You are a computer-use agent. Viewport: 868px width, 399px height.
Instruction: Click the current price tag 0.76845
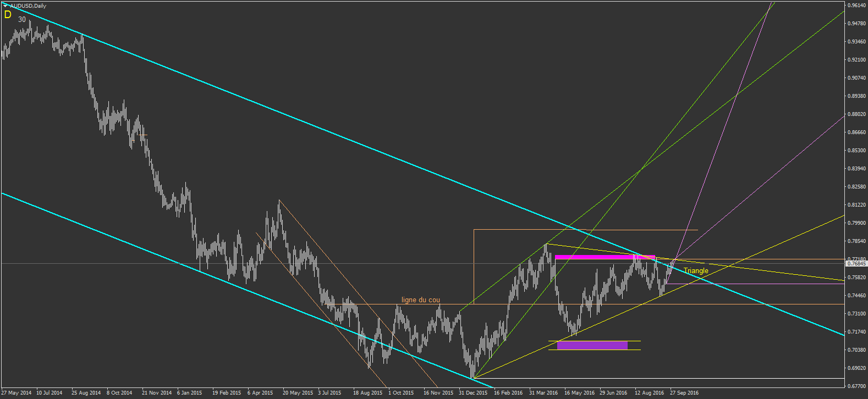click(x=856, y=264)
